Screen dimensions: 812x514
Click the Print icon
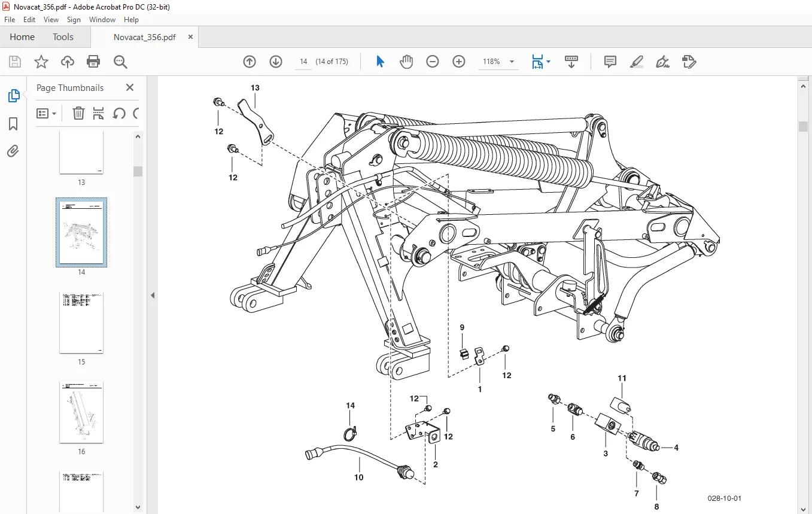(x=93, y=62)
